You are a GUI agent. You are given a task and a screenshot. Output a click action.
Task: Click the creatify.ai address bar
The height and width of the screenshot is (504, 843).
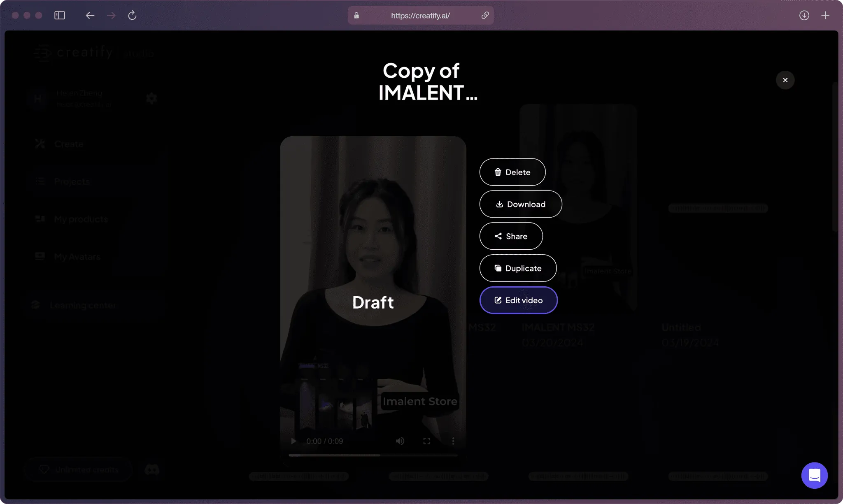pos(420,15)
